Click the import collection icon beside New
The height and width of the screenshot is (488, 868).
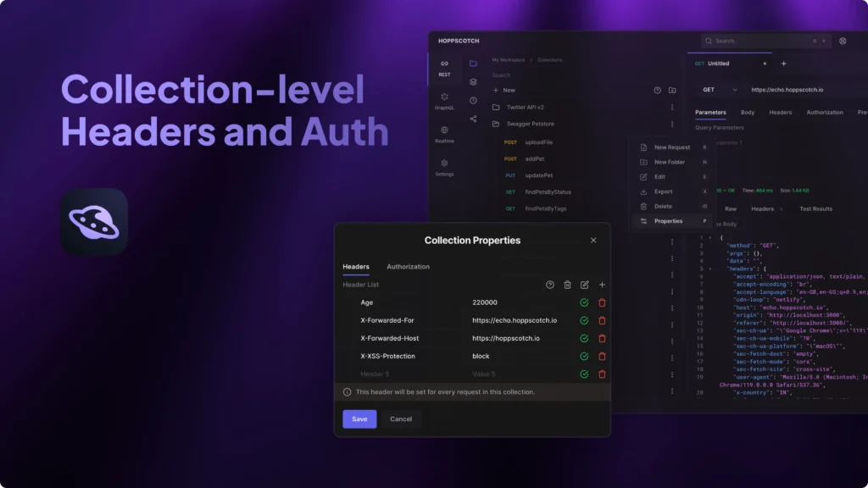click(x=672, y=90)
